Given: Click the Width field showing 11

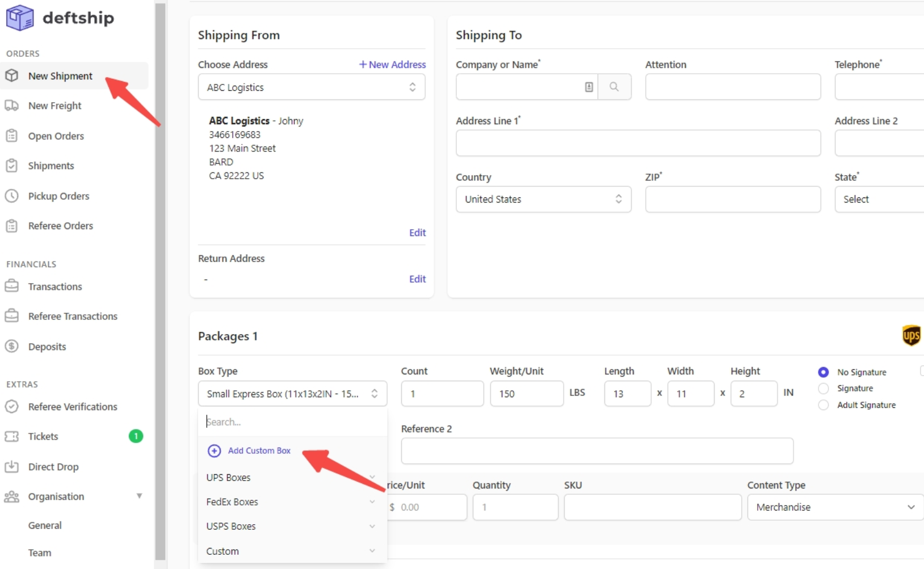Looking at the screenshot, I should pyautogui.click(x=691, y=394).
